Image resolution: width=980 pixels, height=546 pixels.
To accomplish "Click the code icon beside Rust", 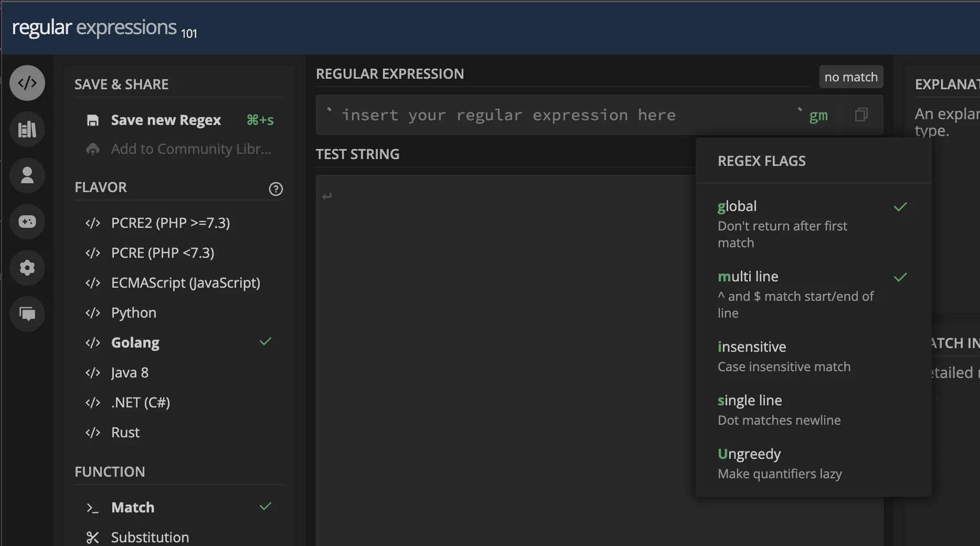I will [93, 433].
